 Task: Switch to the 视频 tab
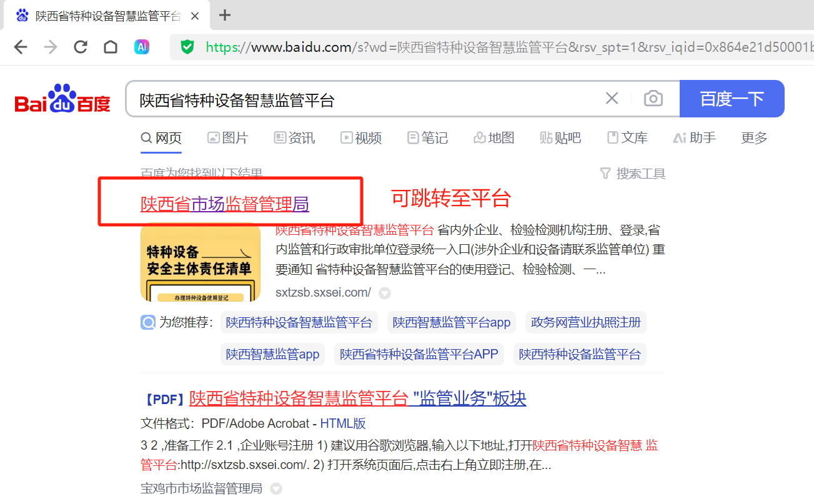[361, 138]
